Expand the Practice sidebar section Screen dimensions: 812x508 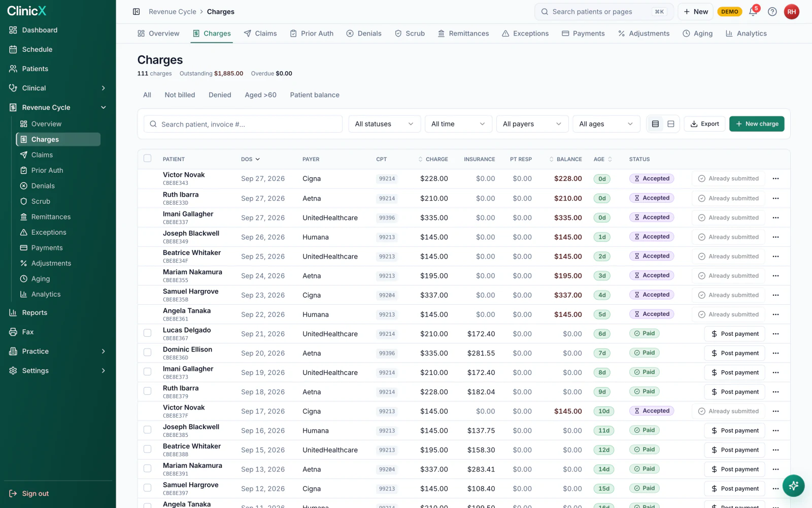coord(58,351)
